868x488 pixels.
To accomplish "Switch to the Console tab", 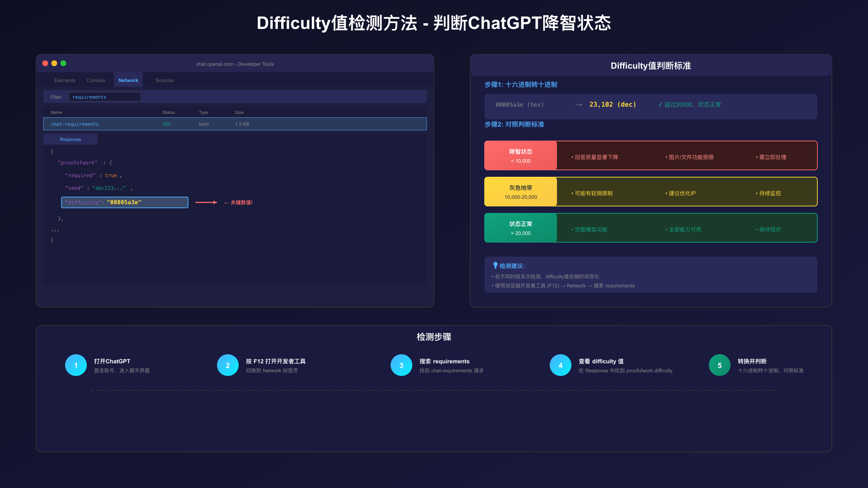I will coord(95,80).
